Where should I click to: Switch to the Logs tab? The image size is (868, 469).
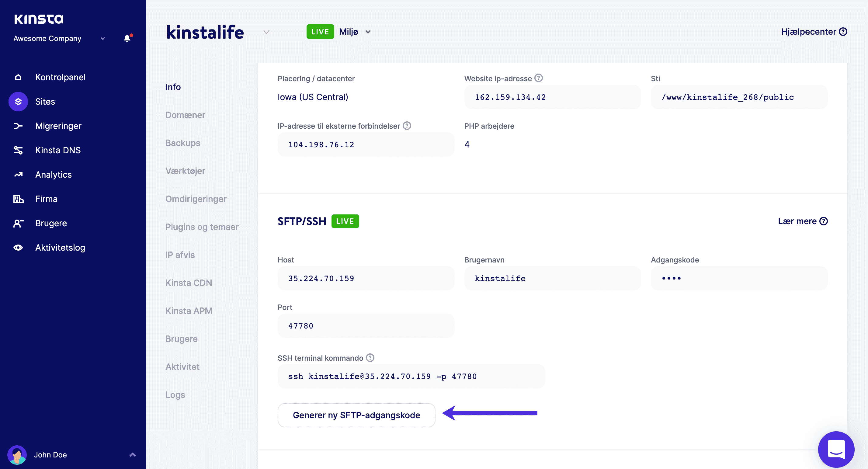(175, 394)
